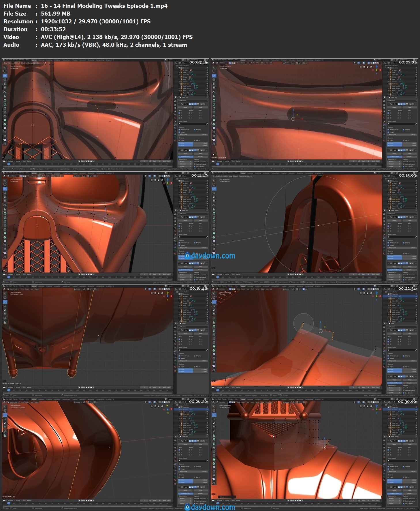The image size is (420, 511).
Task: Click the U Offset slider in the 00:03:45 frame
Action: click(193, 143)
